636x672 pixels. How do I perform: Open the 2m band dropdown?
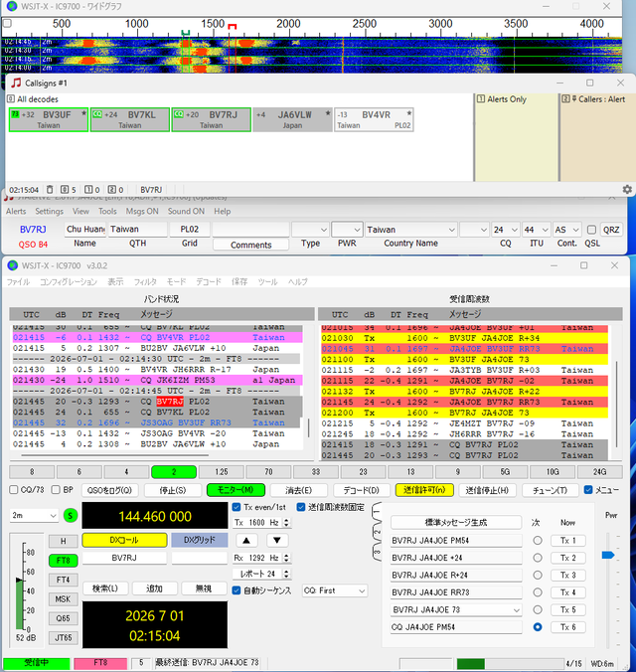point(34,516)
